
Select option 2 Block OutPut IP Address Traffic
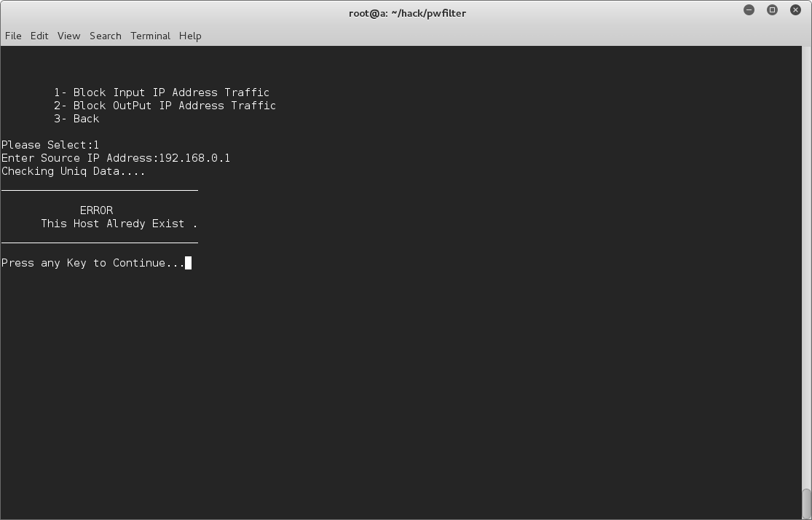[165, 105]
